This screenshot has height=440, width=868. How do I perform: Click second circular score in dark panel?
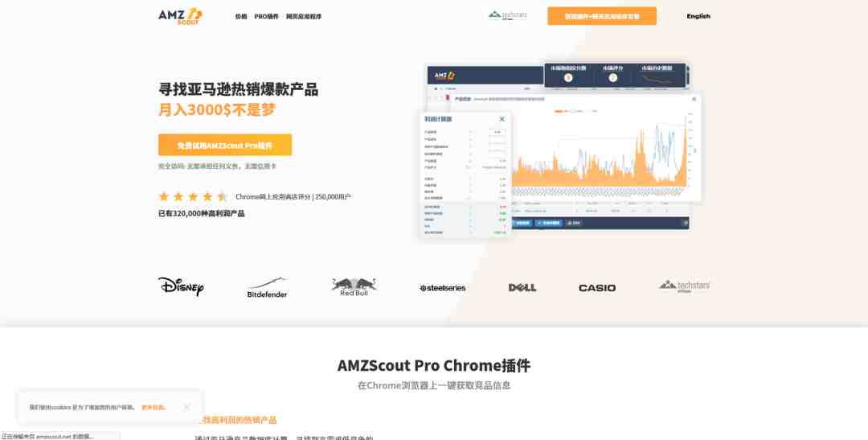612,78
